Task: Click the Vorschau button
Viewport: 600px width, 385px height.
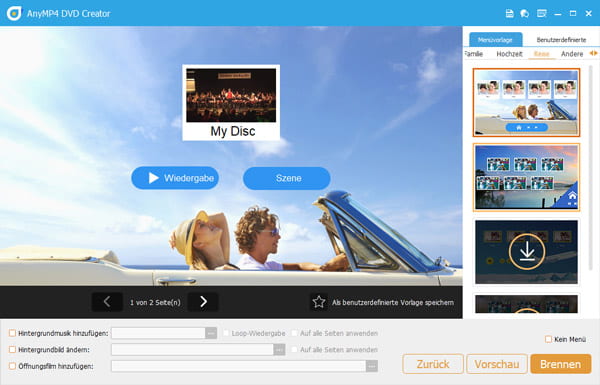Action: click(497, 364)
